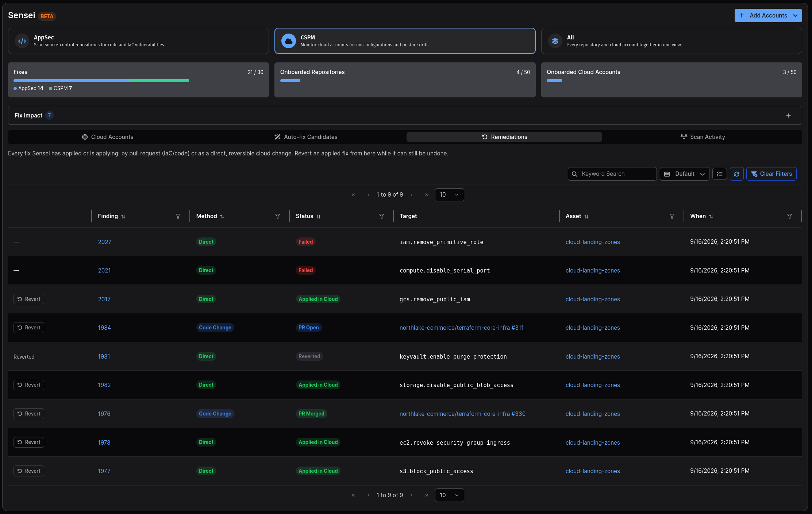The width and height of the screenshot is (812, 514).
Task: Open the Default view dropdown
Action: click(684, 174)
